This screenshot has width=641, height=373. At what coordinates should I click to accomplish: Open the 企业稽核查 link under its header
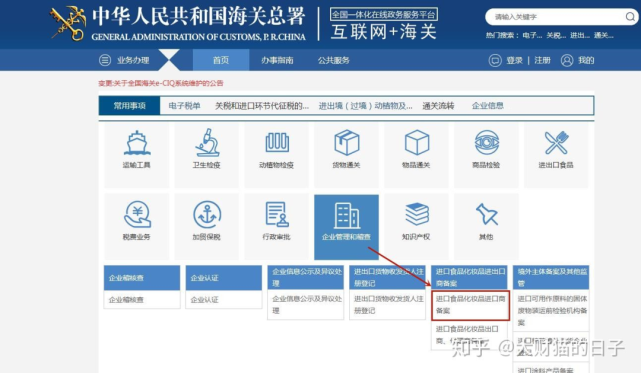[126, 299]
